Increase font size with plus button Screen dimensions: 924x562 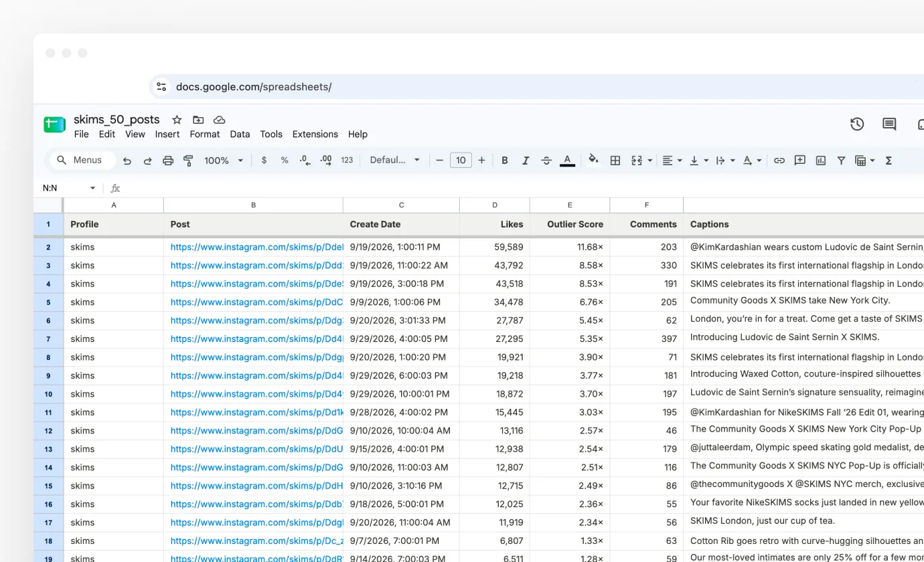[481, 161]
